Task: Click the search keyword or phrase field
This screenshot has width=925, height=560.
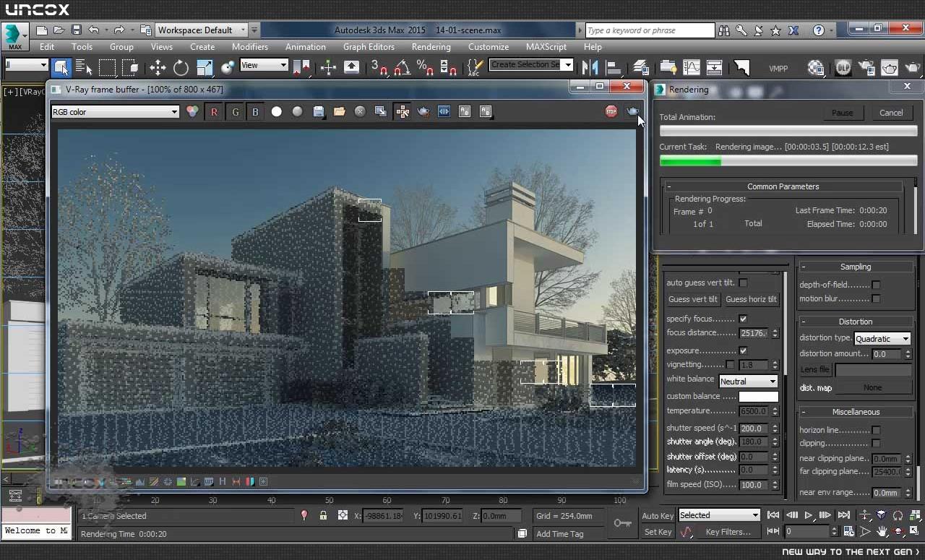Action: [x=650, y=30]
